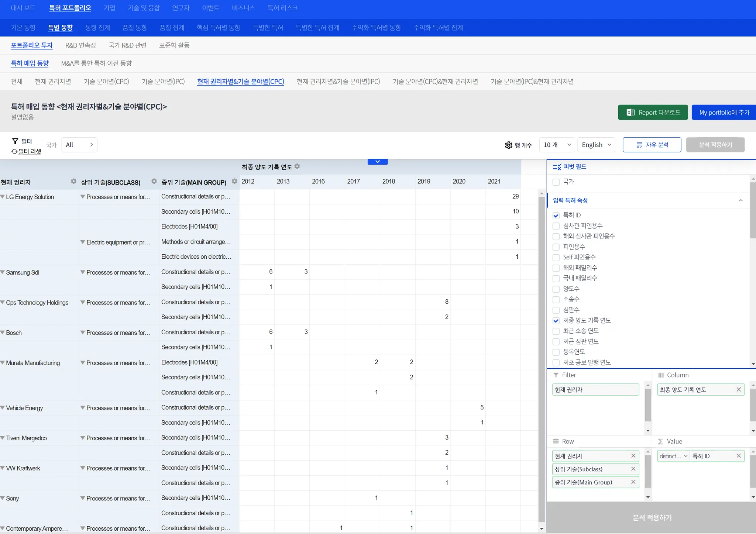
Task: Remove 현재 권리자 from Row fields
Action: (x=633, y=456)
